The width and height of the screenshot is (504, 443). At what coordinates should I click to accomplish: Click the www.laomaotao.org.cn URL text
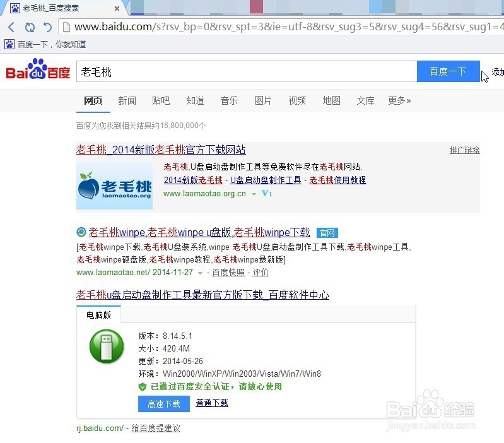coord(205,194)
